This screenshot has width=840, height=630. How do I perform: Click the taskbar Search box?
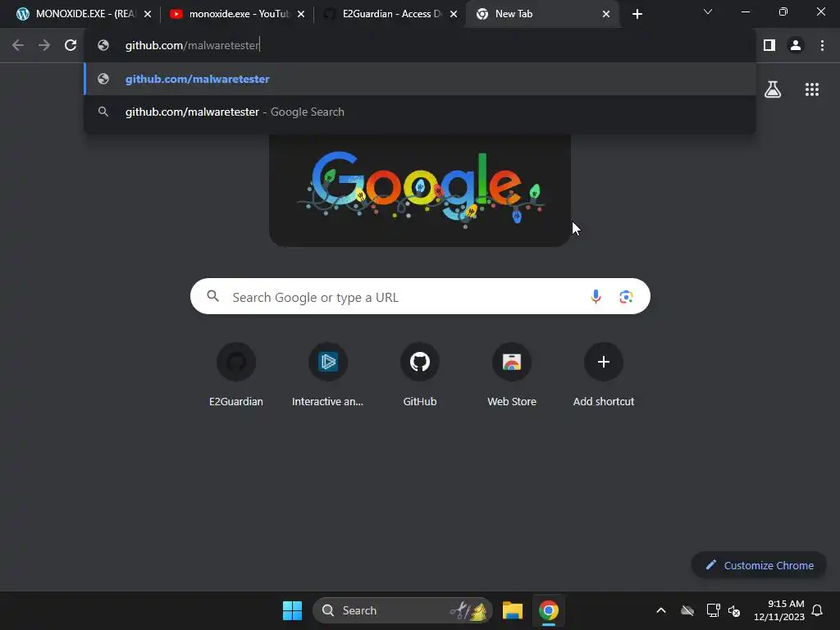(x=402, y=610)
